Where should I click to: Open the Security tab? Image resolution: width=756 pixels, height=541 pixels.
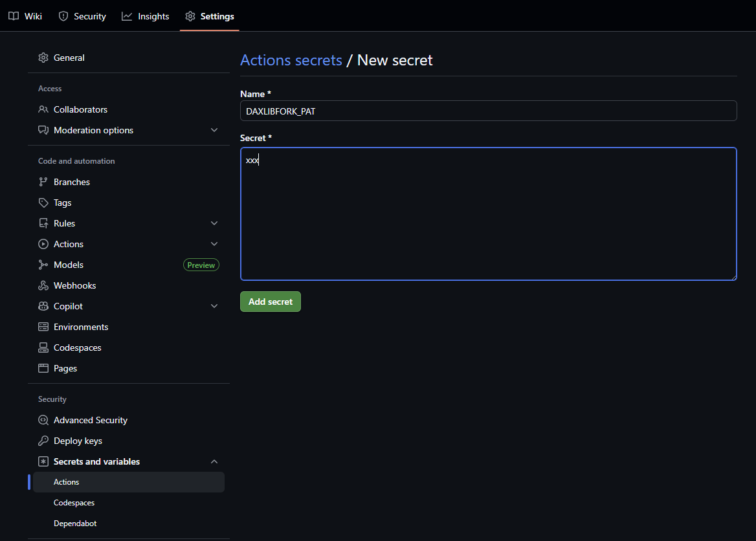pyautogui.click(x=82, y=16)
